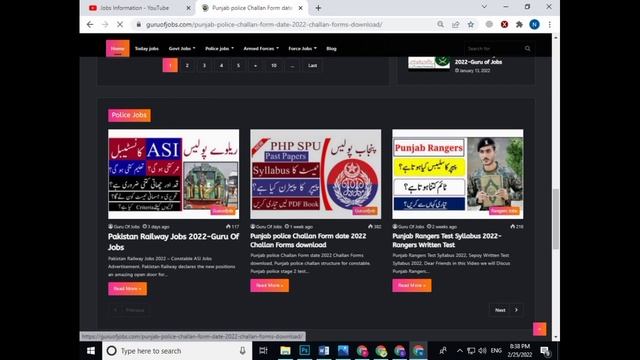
Task: Open the Blog menu item
Action: pyautogui.click(x=331, y=49)
